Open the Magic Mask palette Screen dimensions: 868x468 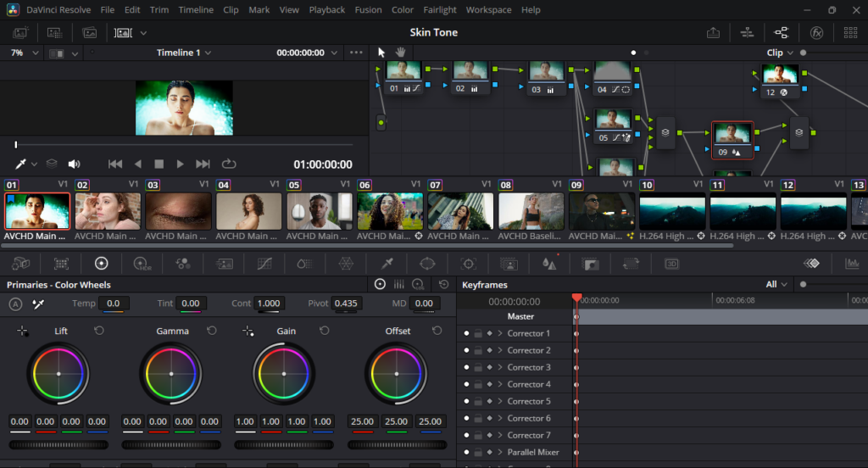point(509,264)
